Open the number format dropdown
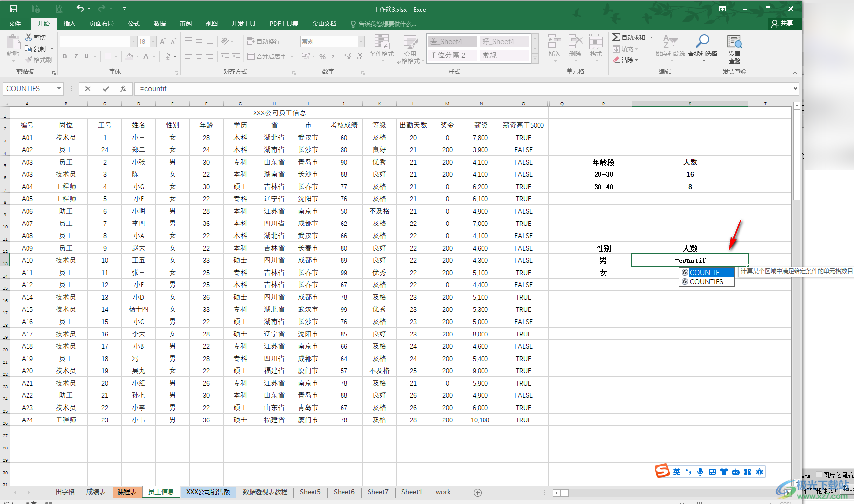Image resolution: width=854 pixels, height=504 pixels. (x=361, y=42)
